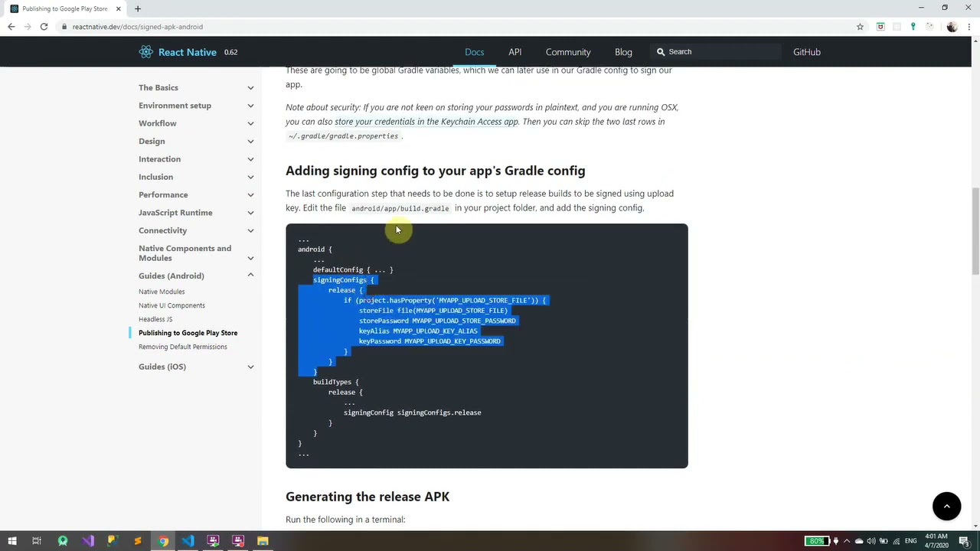Image resolution: width=980 pixels, height=551 pixels.
Task: Open Headless JS sidebar link
Action: pos(155,319)
